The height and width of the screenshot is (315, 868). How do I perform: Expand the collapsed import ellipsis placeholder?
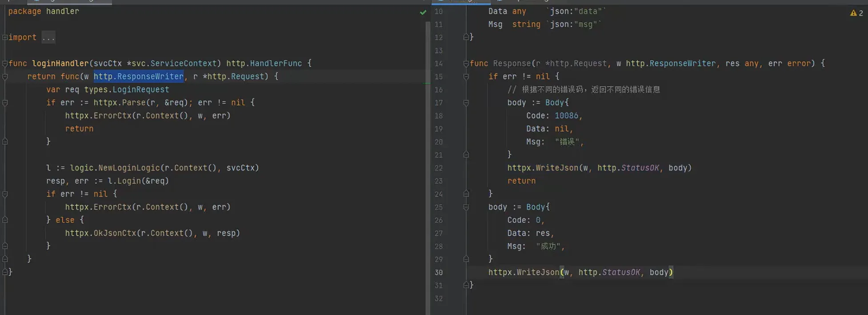tap(48, 37)
